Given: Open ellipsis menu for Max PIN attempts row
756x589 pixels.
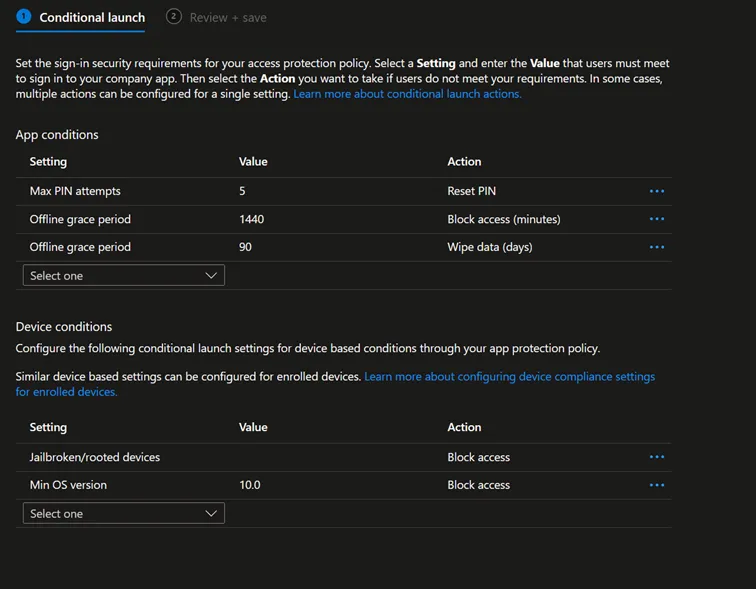Looking at the screenshot, I should click(x=656, y=191).
